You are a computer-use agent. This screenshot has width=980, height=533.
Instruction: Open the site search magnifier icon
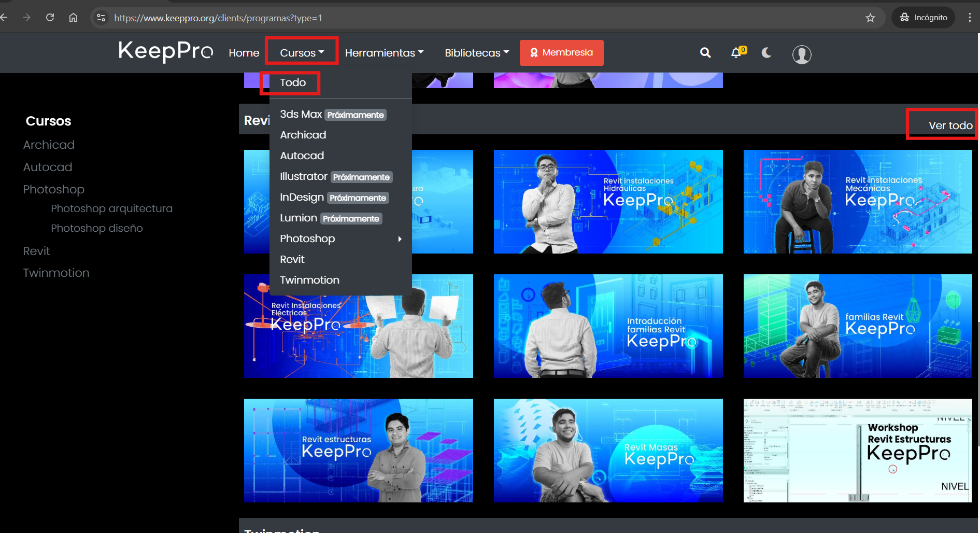click(705, 52)
